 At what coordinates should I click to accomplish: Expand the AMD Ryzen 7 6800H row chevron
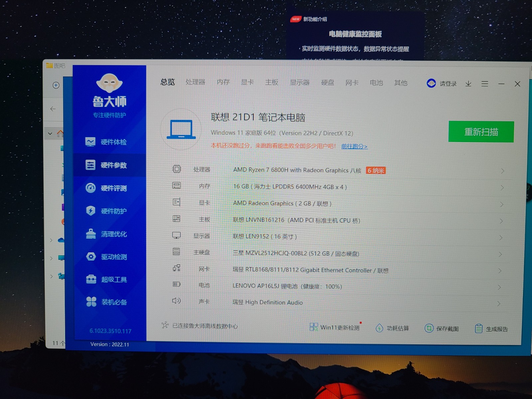pos(503,171)
